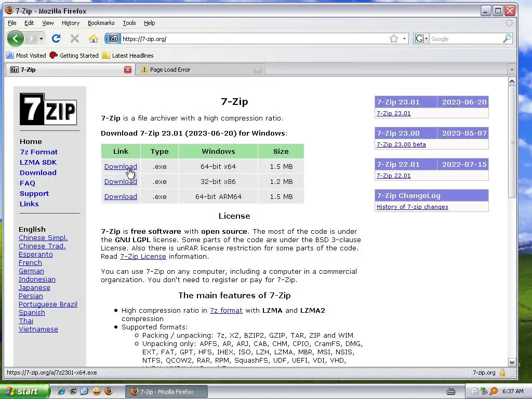The image size is (532, 399).
Task: Reload the page with the blue Reload icon
Action: click(x=56, y=38)
